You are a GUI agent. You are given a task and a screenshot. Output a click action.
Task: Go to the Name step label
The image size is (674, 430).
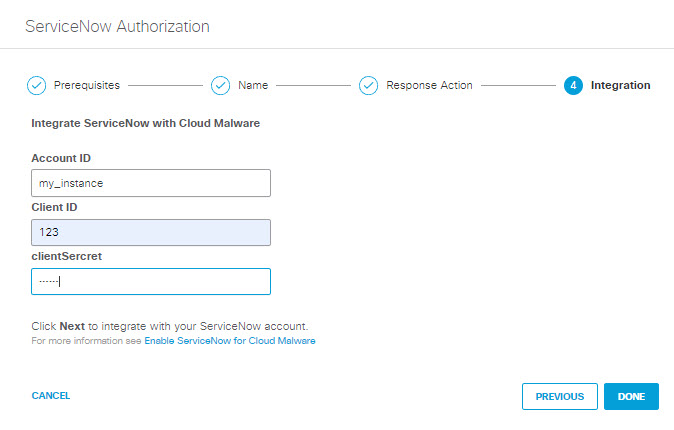[x=253, y=85]
